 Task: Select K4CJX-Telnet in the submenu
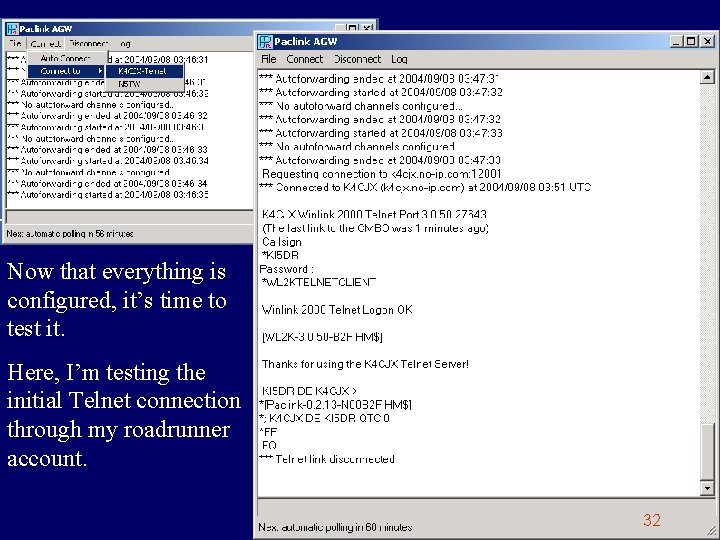coord(144,71)
